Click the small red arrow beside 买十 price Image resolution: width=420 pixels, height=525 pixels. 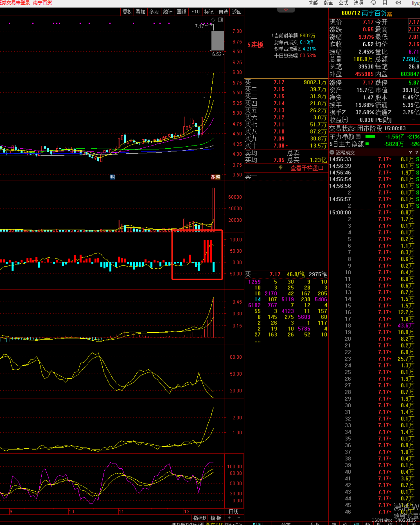(287, 146)
